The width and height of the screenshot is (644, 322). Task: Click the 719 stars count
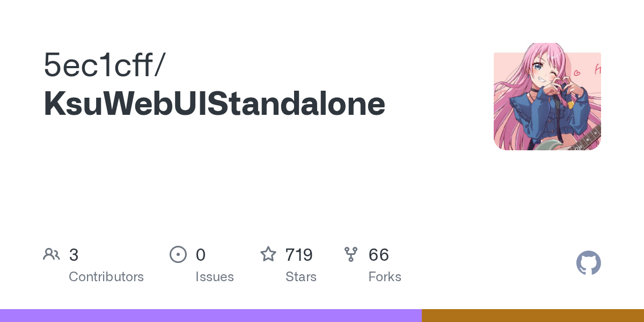[299, 255]
